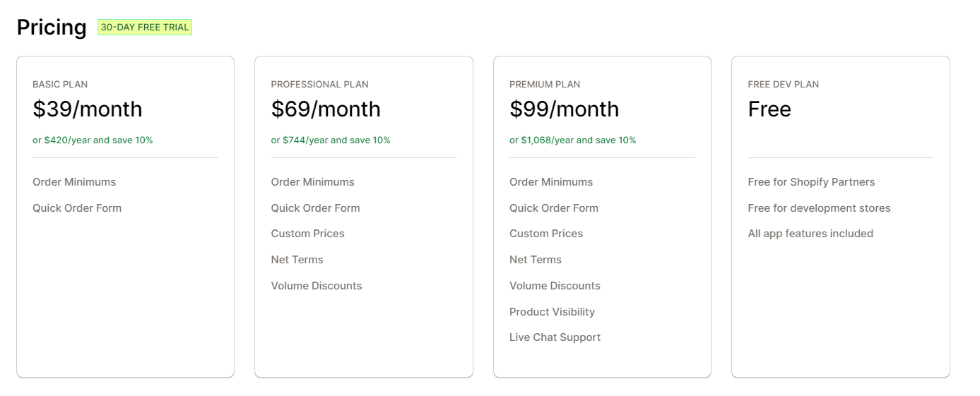
Task: Click FREE DEV PLAN label
Action: point(784,84)
